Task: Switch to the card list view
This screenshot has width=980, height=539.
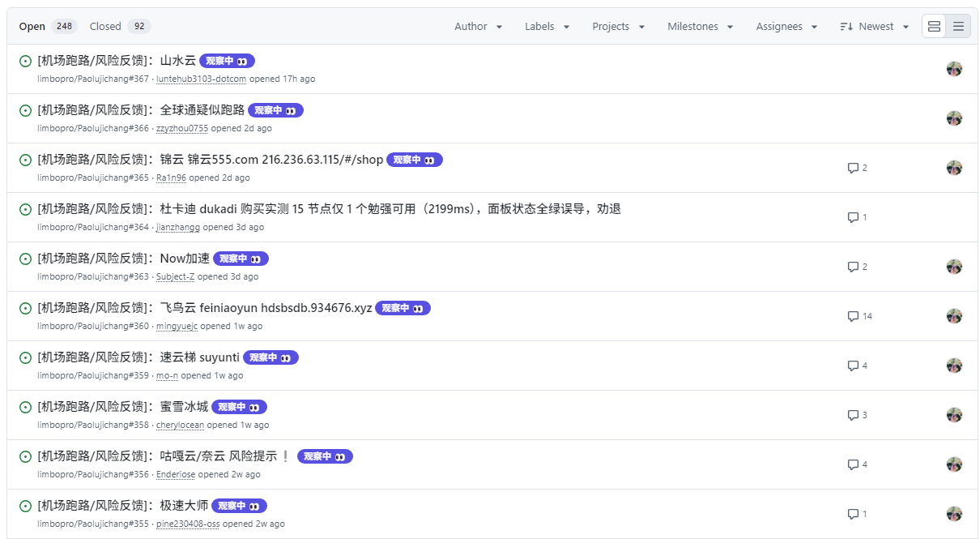Action: tap(934, 27)
